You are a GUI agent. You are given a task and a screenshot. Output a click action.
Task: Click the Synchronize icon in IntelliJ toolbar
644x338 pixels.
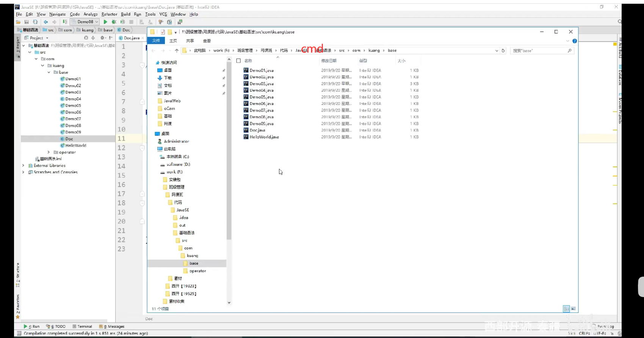(35, 22)
